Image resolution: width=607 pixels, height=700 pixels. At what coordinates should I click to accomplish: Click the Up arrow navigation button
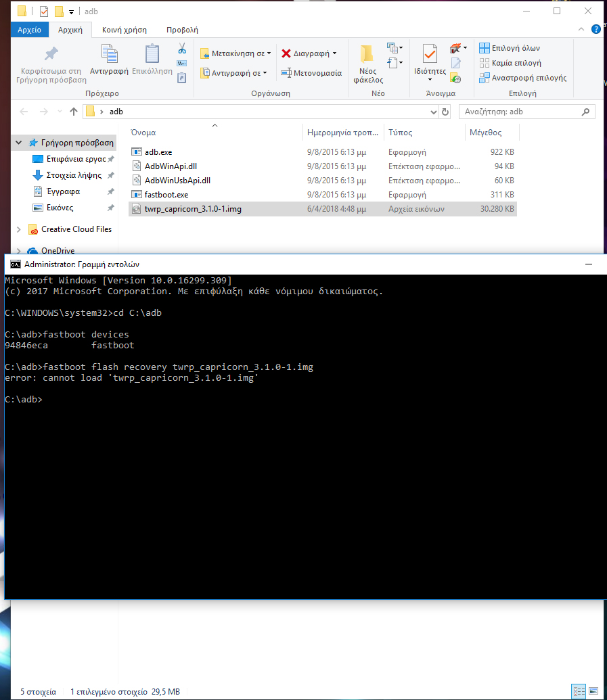(x=74, y=112)
